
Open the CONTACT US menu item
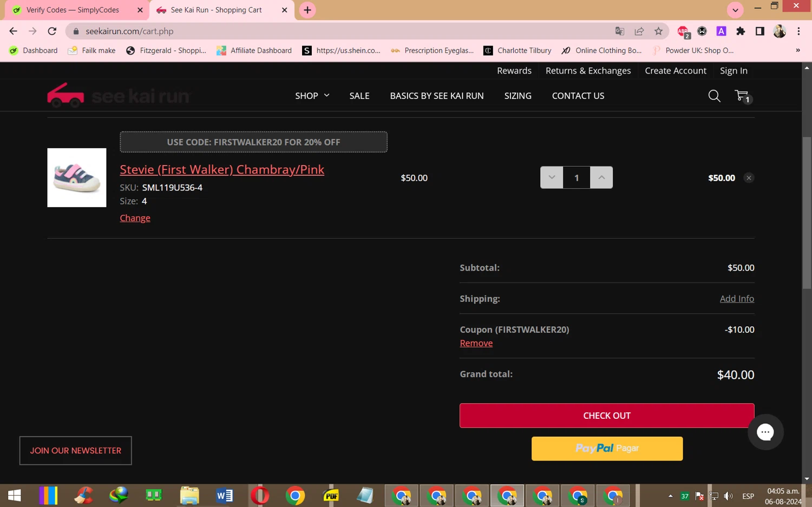578,96
